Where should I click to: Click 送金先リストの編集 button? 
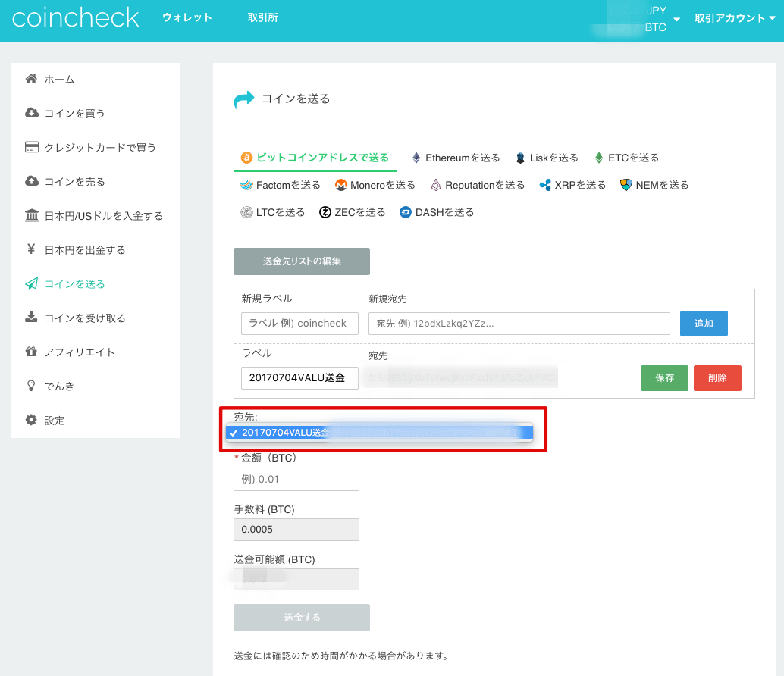click(x=302, y=261)
